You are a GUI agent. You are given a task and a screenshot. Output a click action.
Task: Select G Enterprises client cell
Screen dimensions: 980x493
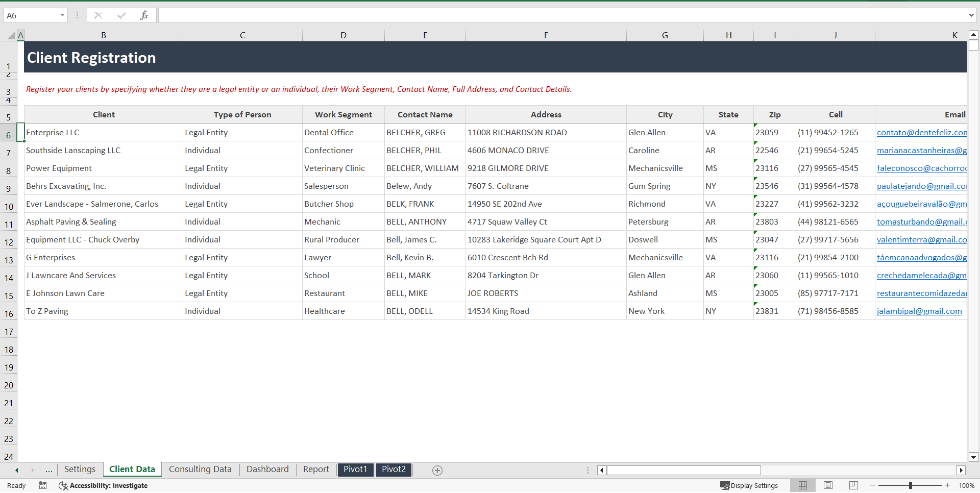104,258
